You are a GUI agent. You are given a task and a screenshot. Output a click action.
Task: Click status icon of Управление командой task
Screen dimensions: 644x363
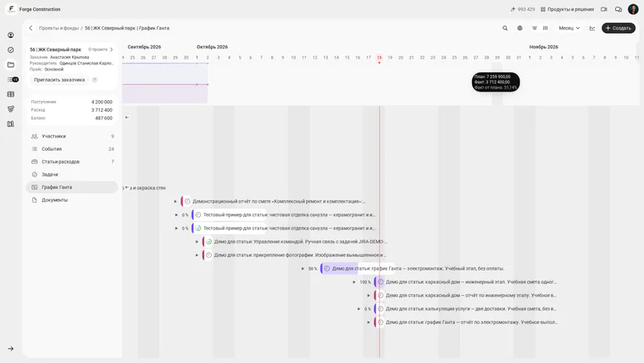208,242
